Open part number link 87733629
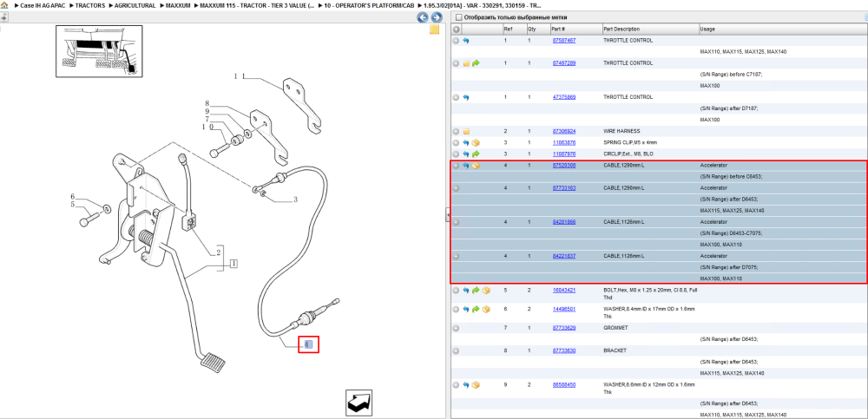 pyautogui.click(x=563, y=328)
